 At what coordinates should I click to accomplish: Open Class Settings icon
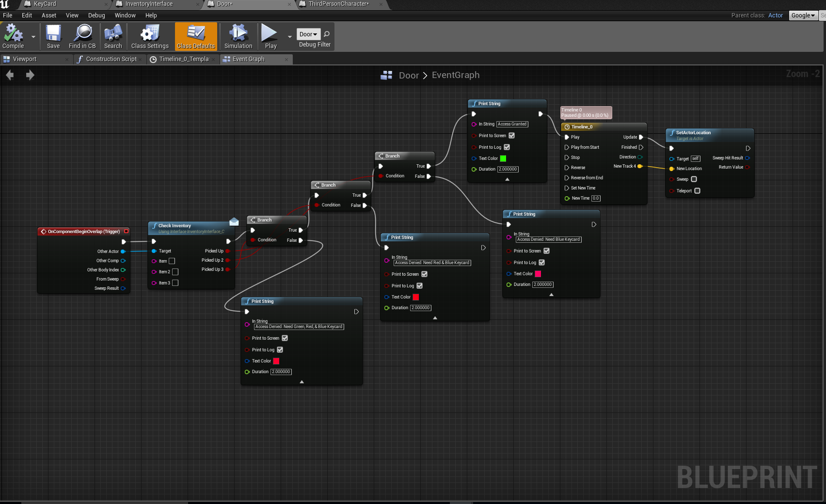coord(150,36)
